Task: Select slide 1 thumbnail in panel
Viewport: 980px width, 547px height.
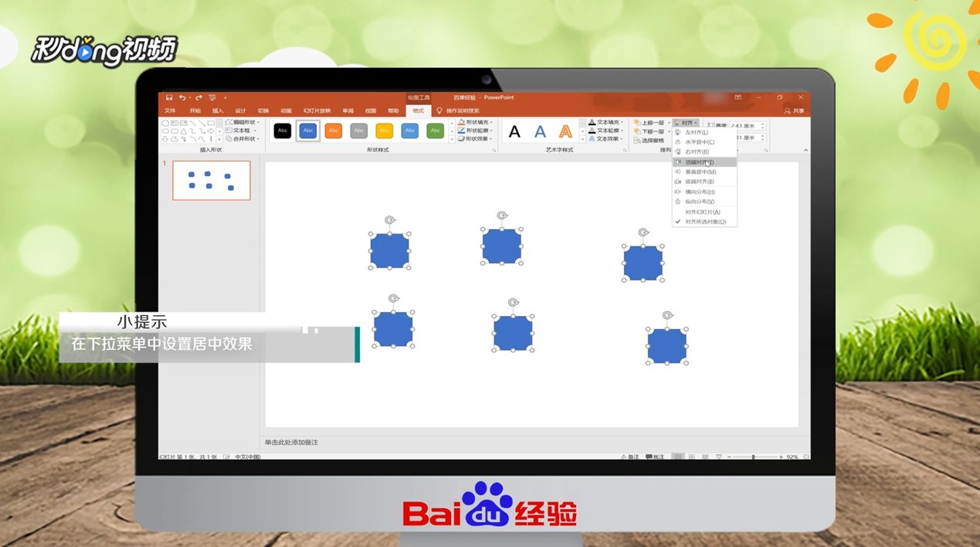Action: click(212, 181)
